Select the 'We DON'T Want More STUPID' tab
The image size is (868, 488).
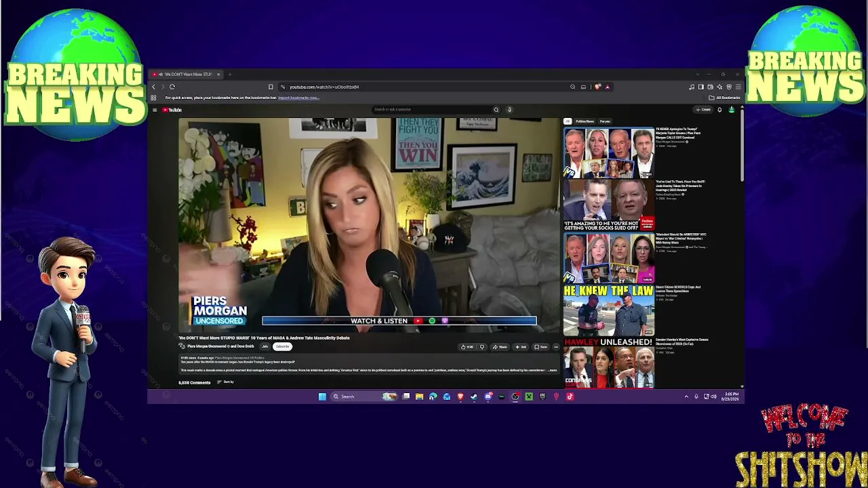click(186, 74)
